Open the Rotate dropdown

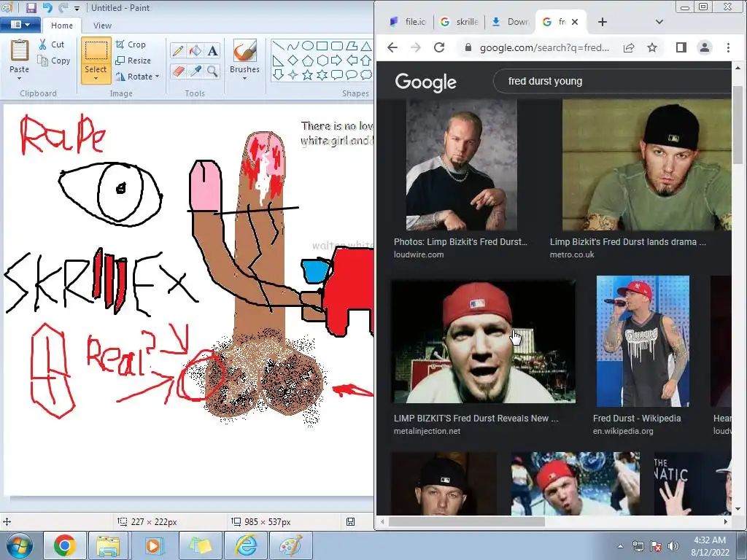tap(137, 77)
